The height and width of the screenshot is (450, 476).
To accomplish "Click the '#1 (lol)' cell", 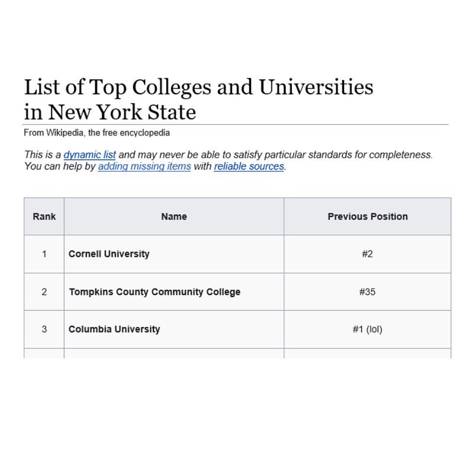I will [367, 329].
